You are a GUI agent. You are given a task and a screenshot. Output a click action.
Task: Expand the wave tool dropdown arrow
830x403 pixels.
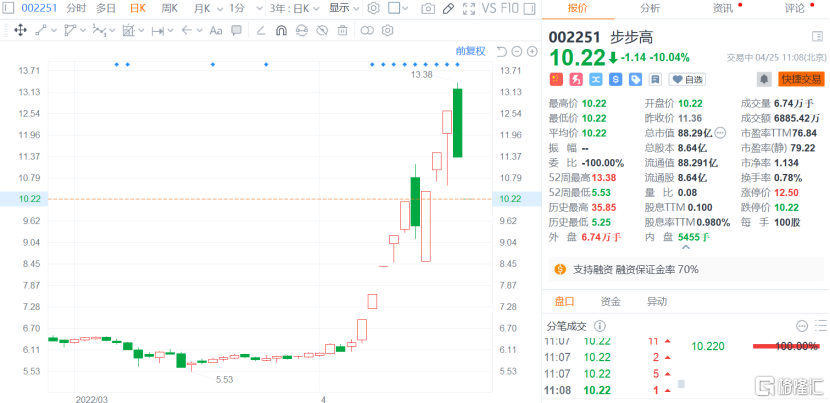[x=112, y=31]
